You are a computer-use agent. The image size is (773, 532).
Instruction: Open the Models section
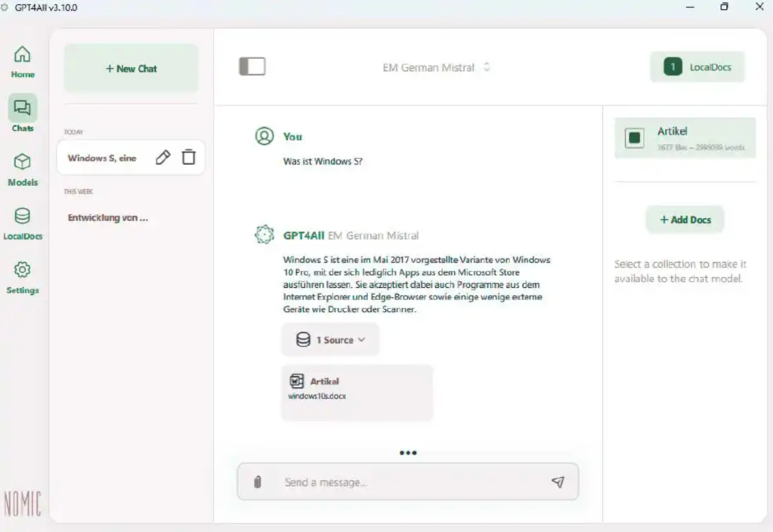click(23, 169)
